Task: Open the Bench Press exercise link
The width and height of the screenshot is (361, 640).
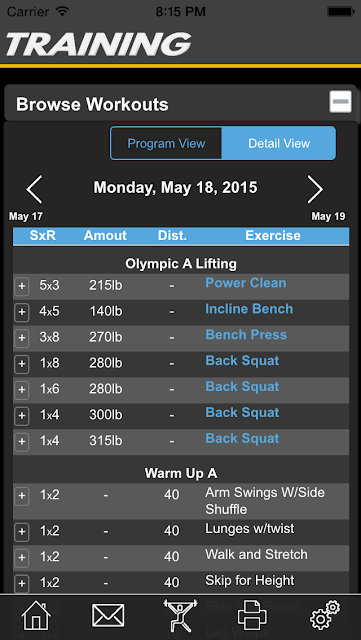Action: pos(246,335)
